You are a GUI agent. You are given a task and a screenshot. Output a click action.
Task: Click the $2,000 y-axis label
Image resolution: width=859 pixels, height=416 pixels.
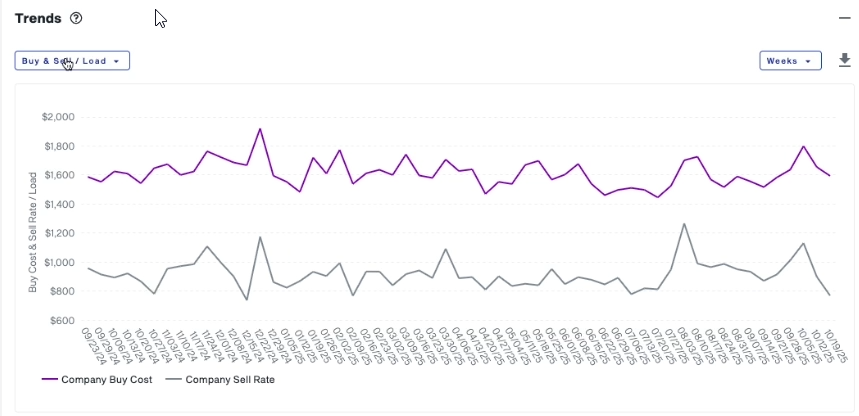coord(59,117)
